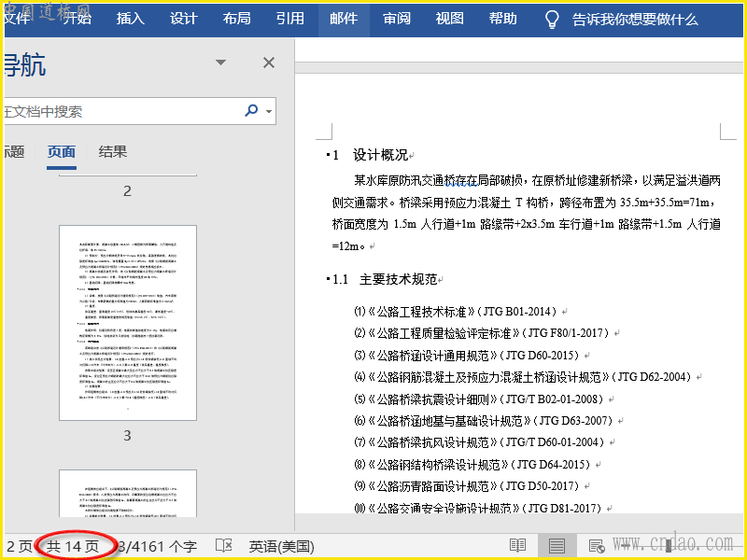Click the heading 1.1 主要技术规范
Screen dimensions: 747x560
tap(388, 279)
